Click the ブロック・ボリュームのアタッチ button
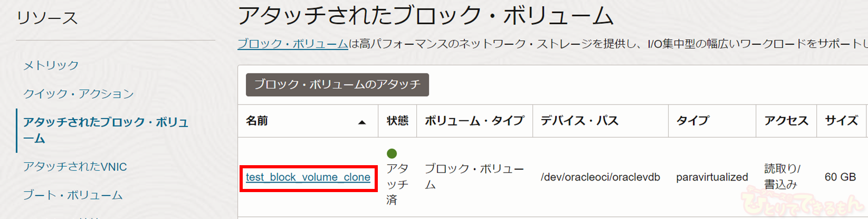Viewport: 868px width, 219px height. 337,84
